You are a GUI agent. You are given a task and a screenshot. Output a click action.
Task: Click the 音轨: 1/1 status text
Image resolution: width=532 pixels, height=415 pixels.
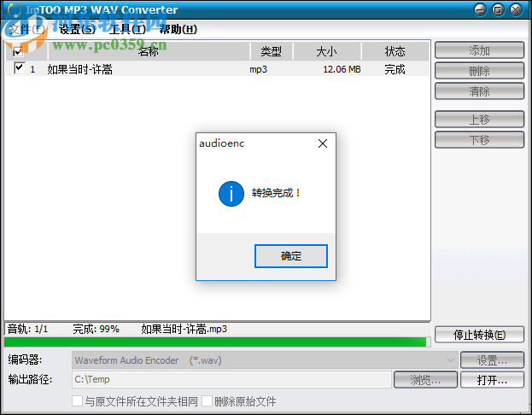27,329
